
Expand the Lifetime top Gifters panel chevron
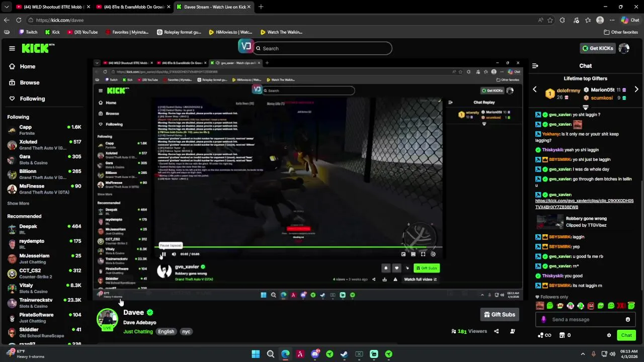[585, 108]
